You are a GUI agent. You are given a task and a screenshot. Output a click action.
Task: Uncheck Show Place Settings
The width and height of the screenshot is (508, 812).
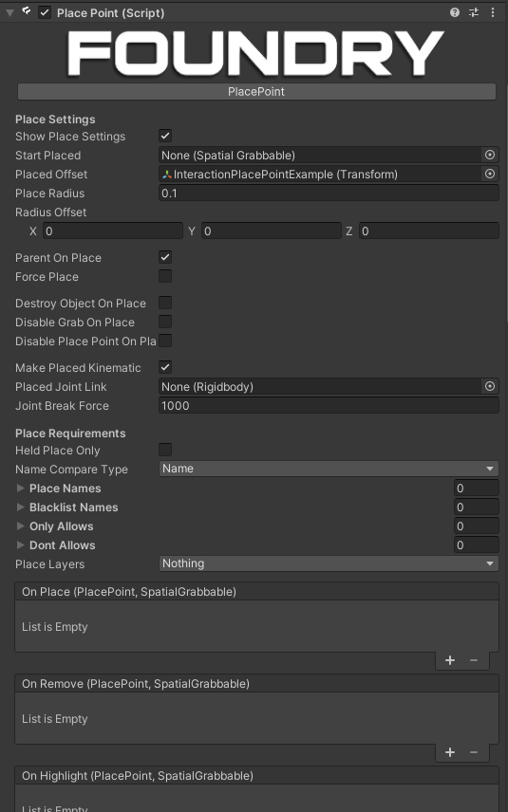[165, 136]
